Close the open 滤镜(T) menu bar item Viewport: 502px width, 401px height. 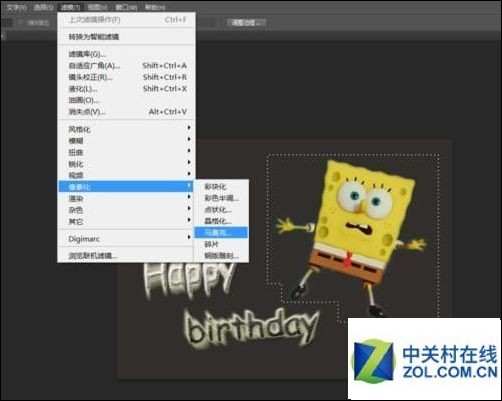click(x=71, y=7)
